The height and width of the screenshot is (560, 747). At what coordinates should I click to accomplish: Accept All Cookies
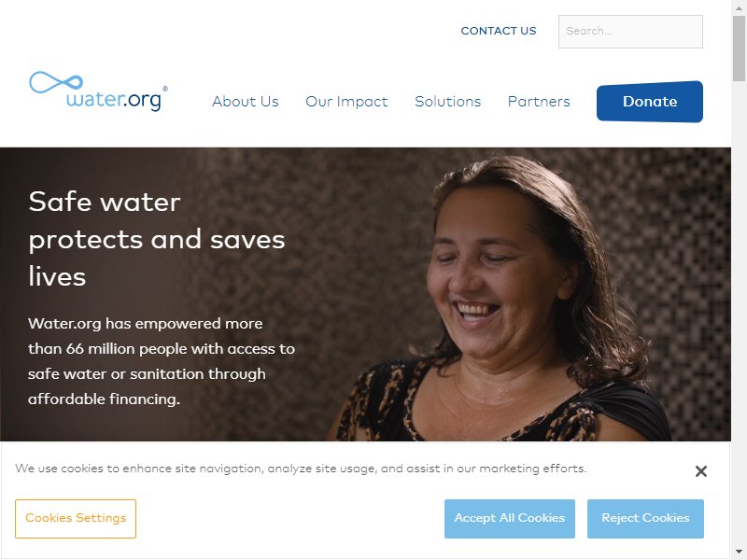click(509, 519)
